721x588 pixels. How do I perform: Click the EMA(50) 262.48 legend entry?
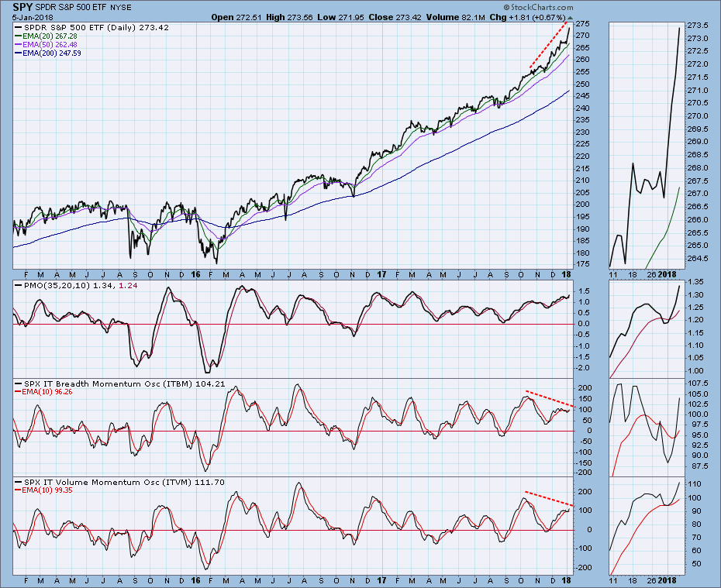tap(46, 45)
